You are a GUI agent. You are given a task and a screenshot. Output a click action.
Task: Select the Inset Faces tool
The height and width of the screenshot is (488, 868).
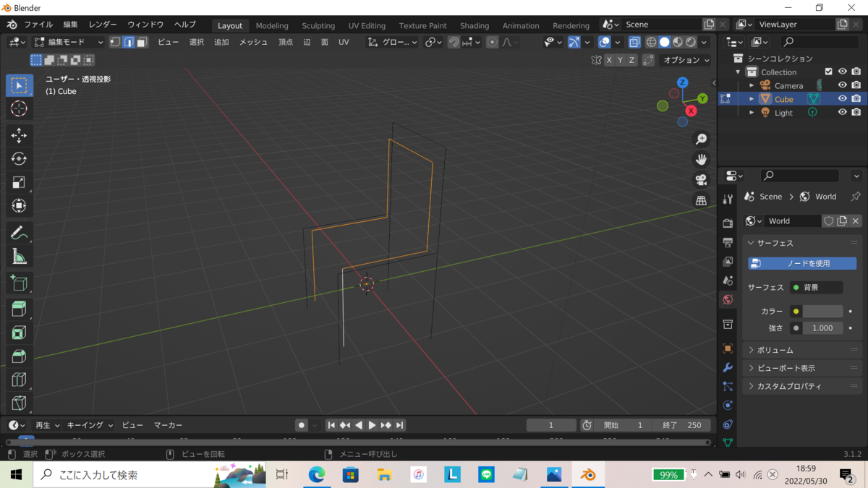pyautogui.click(x=20, y=333)
